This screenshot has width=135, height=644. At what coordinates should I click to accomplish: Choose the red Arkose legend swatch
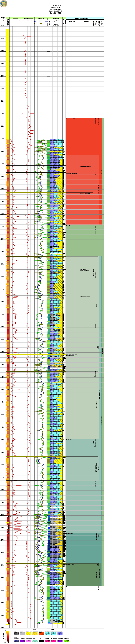[41, 633]
